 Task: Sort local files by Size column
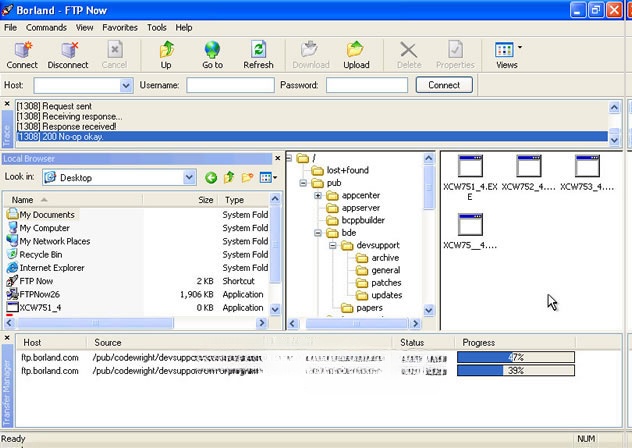pos(180,200)
